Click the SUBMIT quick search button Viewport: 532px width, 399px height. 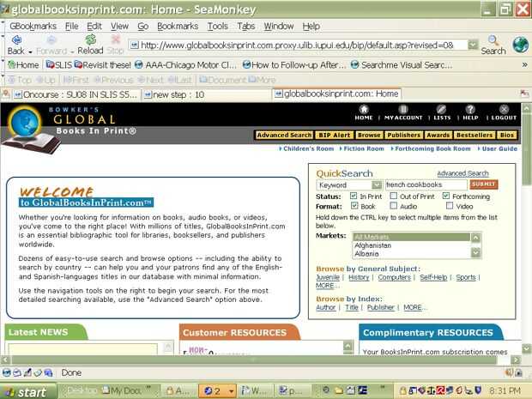(483, 184)
